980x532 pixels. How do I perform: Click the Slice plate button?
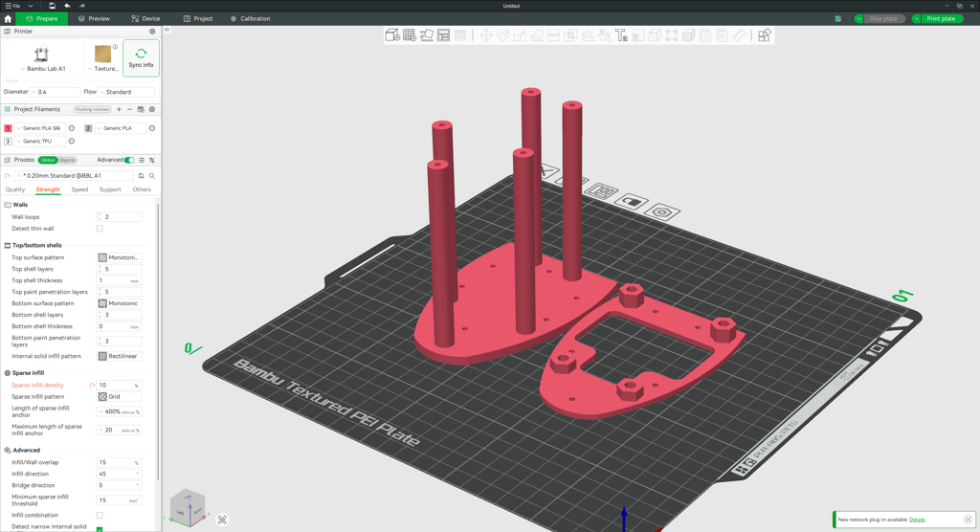883,19
